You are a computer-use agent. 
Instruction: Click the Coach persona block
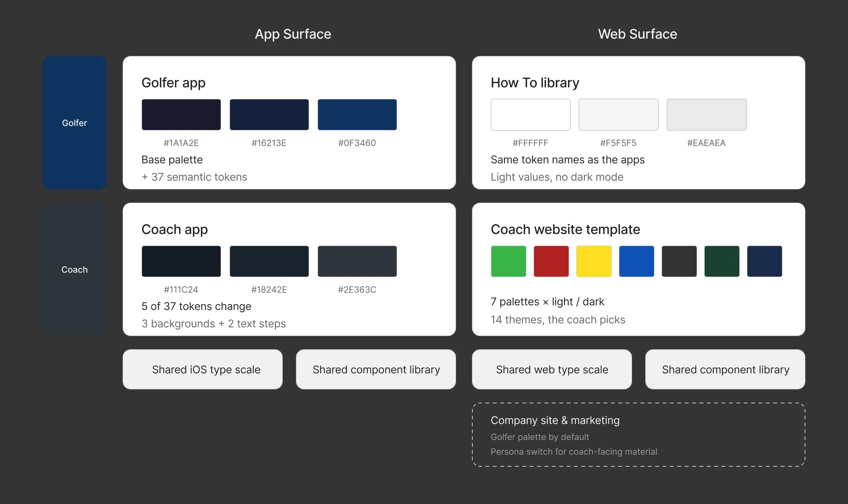point(74,269)
